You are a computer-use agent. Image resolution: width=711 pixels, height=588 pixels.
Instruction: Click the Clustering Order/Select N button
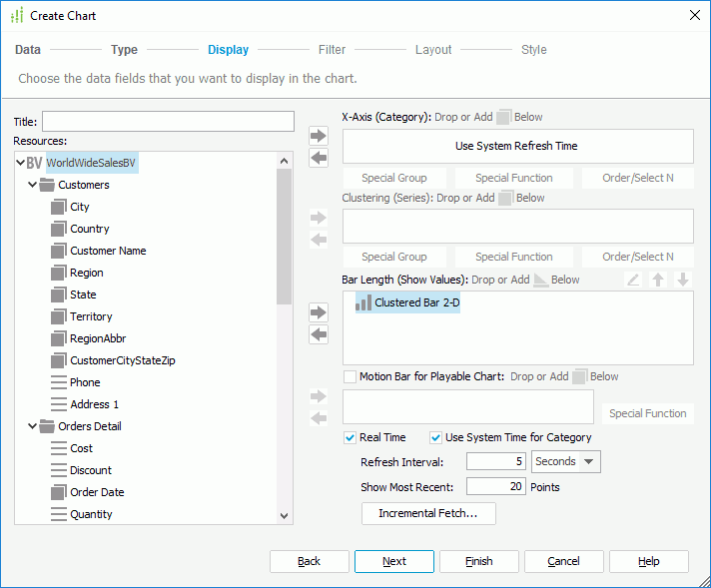point(638,257)
